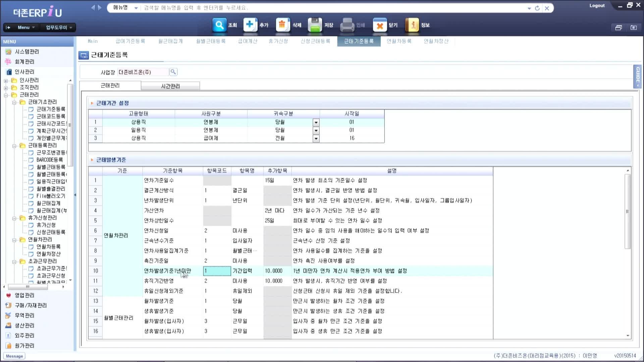The height and width of the screenshot is (362, 644).
Task: Expand the 인사관리 tree folder
Action: [x=6, y=81]
